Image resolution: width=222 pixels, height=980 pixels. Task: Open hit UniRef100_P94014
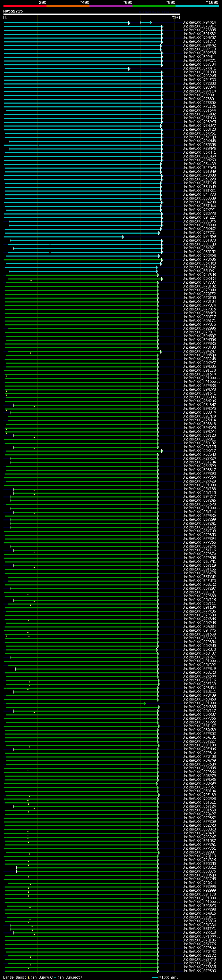pos(199,23)
